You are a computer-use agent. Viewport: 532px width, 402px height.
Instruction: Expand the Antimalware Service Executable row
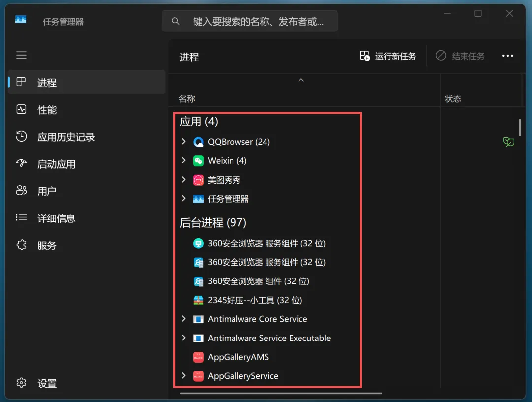coord(184,338)
